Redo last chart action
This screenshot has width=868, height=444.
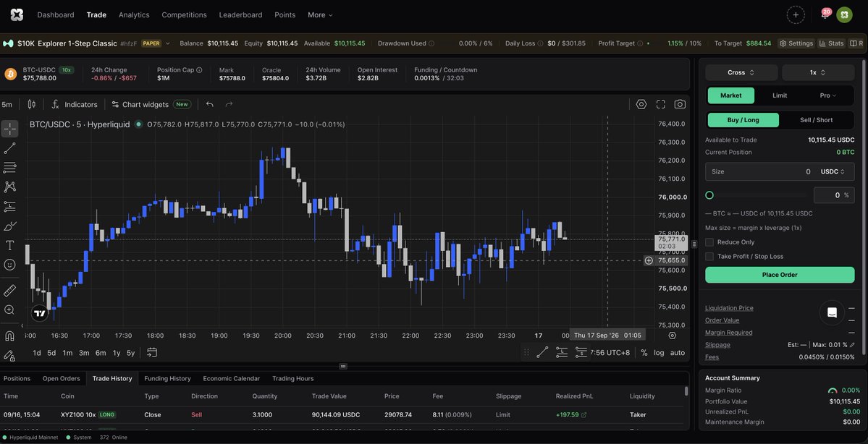[229, 104]
